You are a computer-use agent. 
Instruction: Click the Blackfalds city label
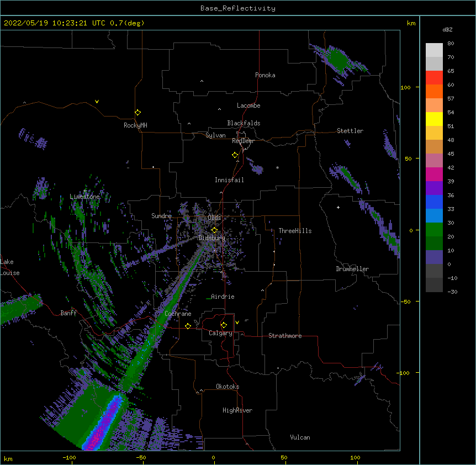click(244, 123)
